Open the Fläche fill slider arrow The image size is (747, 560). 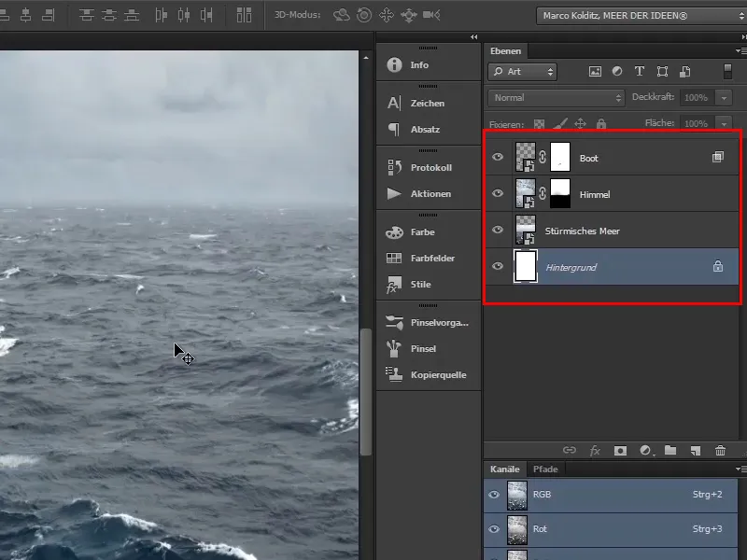(x=725, y=123)
